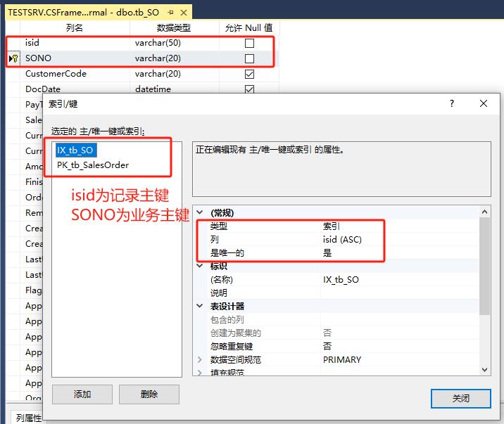Select the 类型 property value 索引
Image resolution: width=504 pixels, height=424 pixels.
point(332,226)
